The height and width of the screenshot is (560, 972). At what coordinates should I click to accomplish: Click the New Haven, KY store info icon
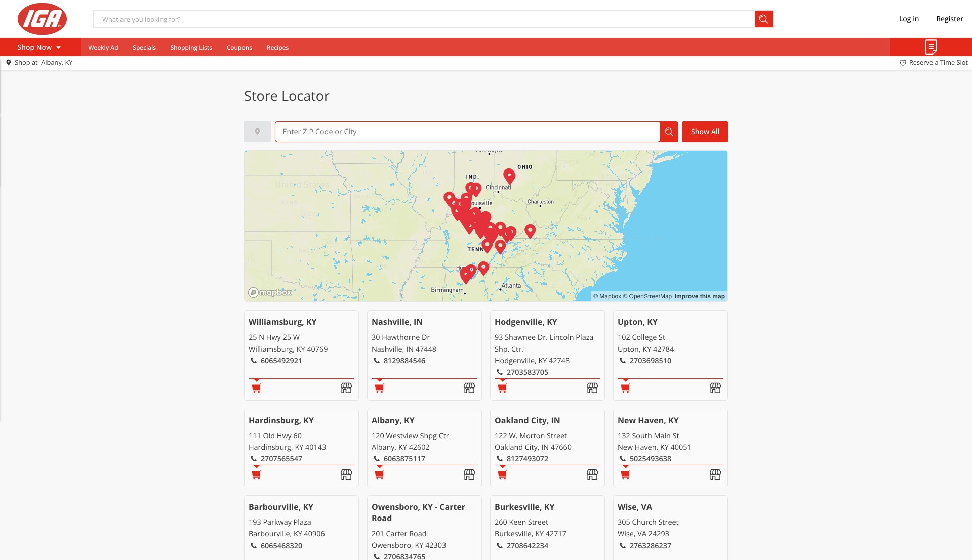[x=715, y=475]
